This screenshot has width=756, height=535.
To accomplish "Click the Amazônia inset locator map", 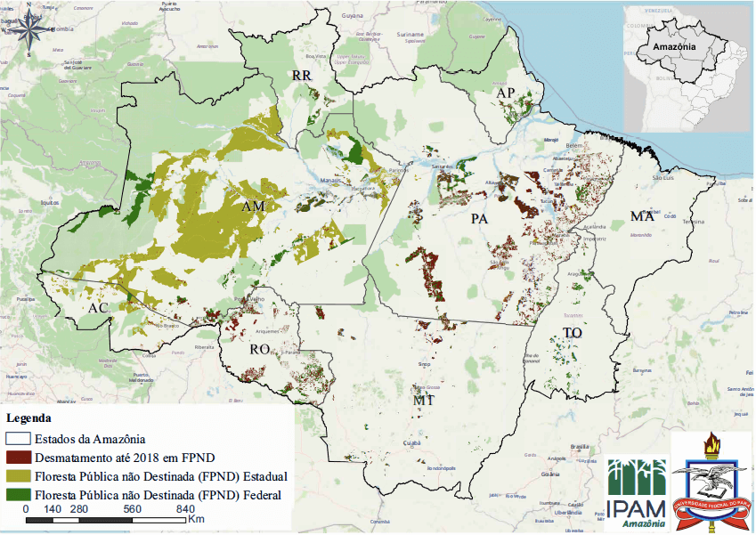I will click(x=686, y=68).
